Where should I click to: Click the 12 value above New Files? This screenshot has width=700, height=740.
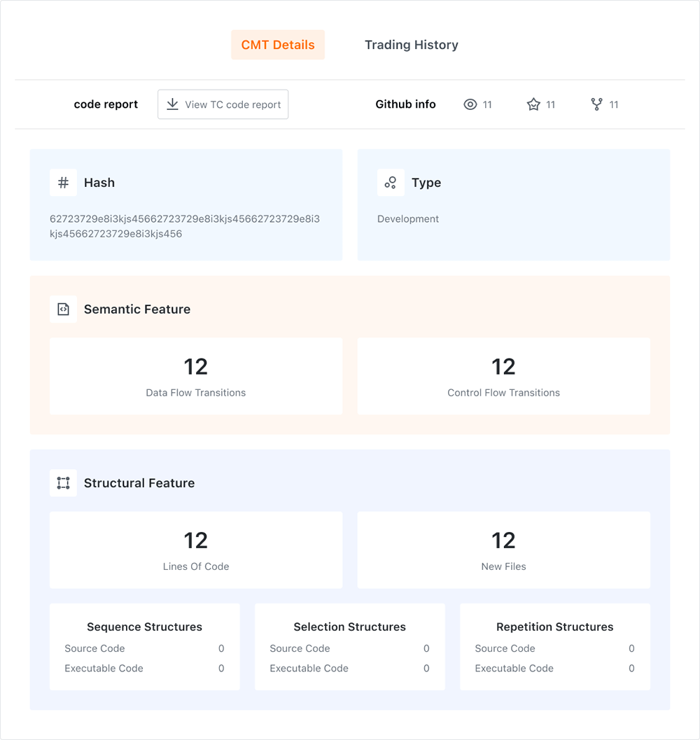coord(503,540)
